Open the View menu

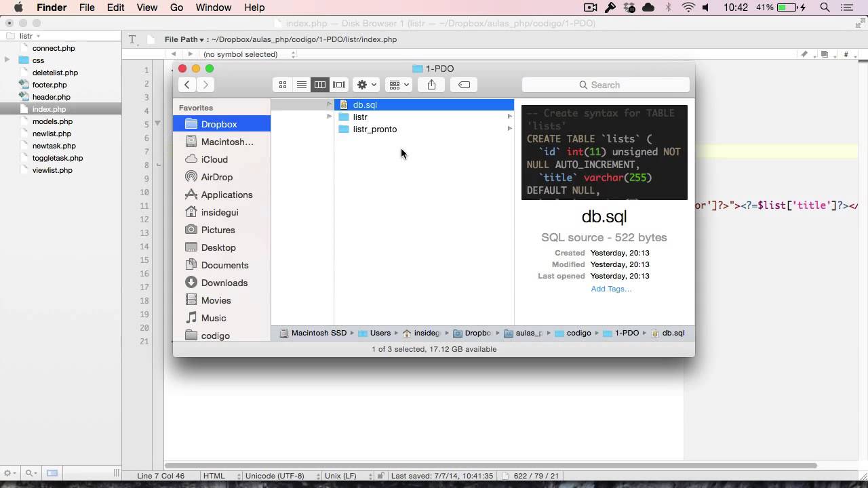147,7
